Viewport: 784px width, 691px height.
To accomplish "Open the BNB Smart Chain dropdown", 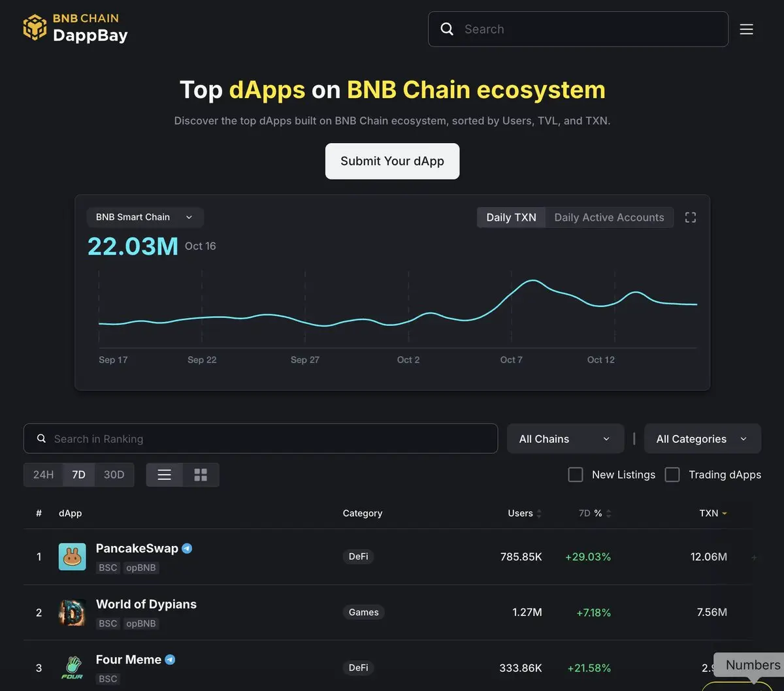I will click(145, 217).
